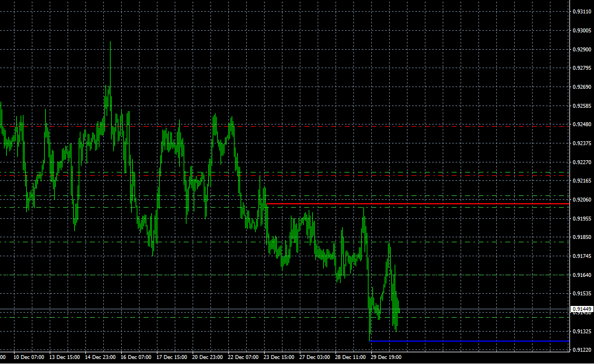This screenshot has height=364, width=594.
Task: Click the 0.91745 price axis label
Action: coord(582,256)
